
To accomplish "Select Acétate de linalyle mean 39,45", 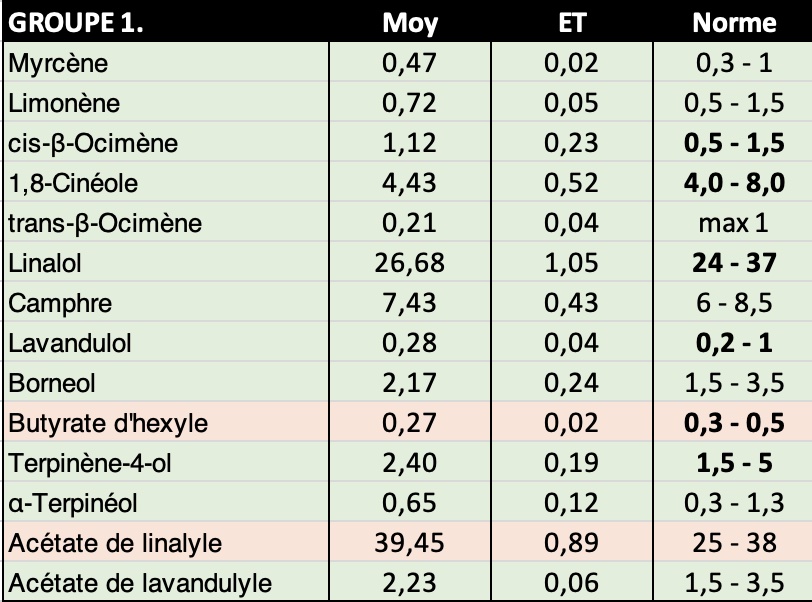I will [x=410, y=543].
